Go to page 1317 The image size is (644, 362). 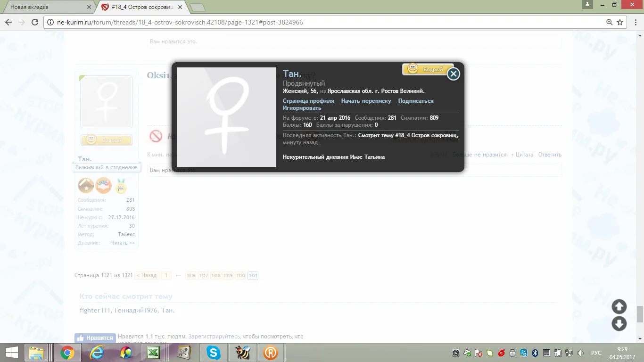pyautogui.click(x=203, y=275)
